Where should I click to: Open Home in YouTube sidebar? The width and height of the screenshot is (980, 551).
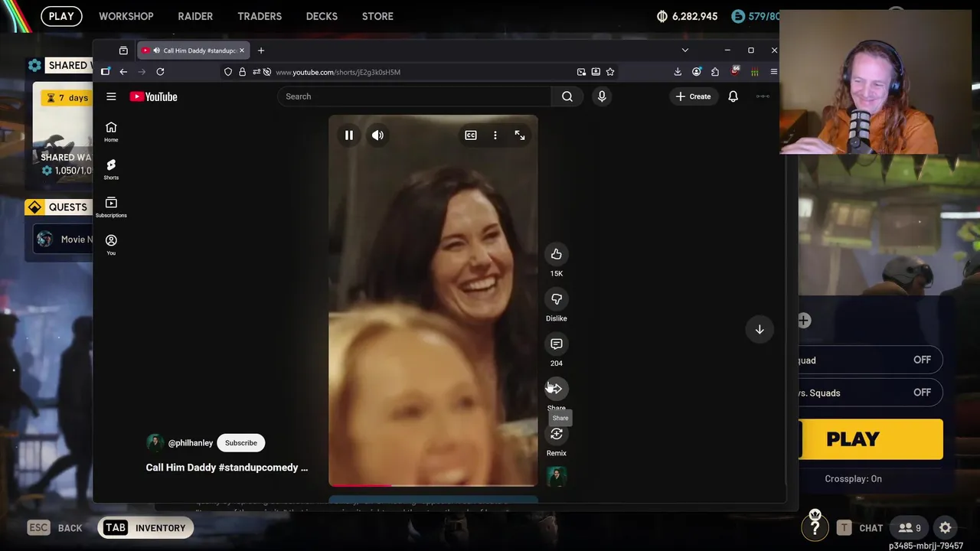[111, 132]
